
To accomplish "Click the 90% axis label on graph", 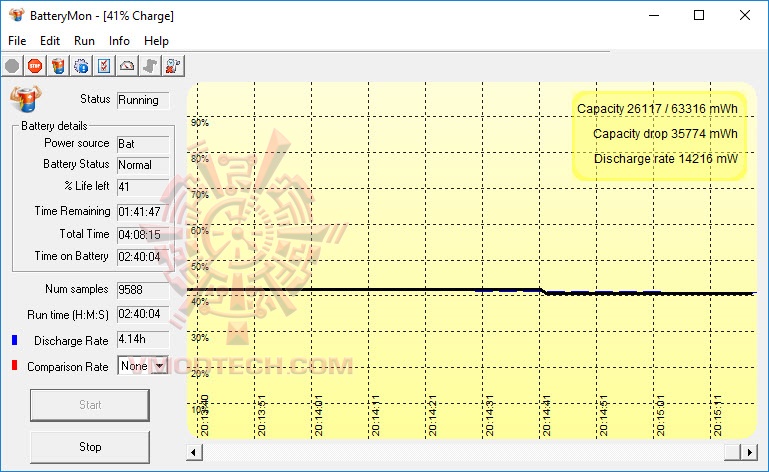I will 200,123.
